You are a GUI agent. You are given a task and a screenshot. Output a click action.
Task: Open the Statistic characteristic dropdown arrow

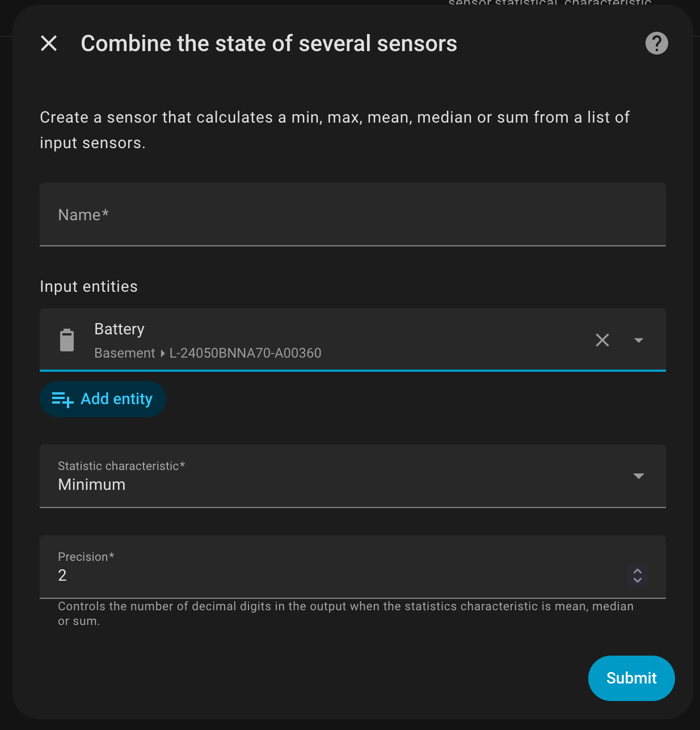click(639, 476)
